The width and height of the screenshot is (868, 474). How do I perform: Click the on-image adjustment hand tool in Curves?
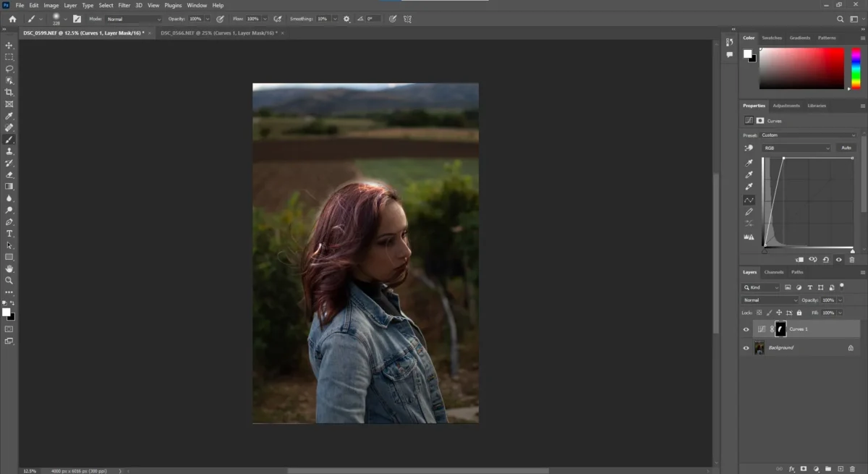tap(749, 148)
